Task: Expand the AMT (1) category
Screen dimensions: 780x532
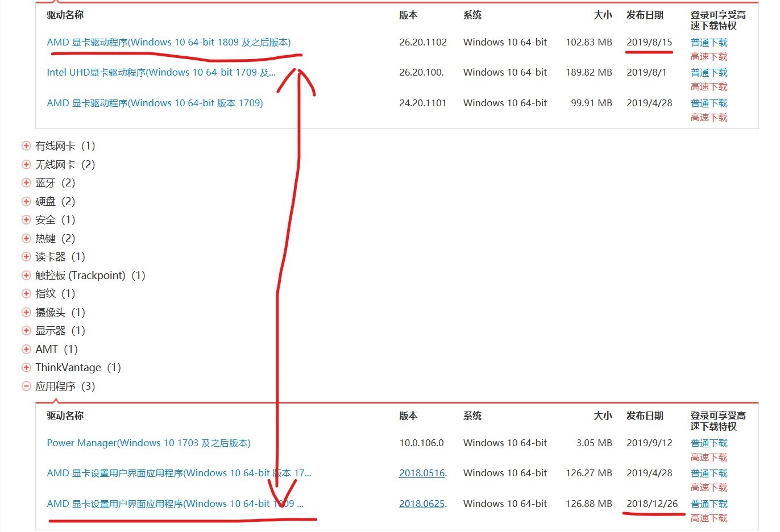Action: (26, 350)
